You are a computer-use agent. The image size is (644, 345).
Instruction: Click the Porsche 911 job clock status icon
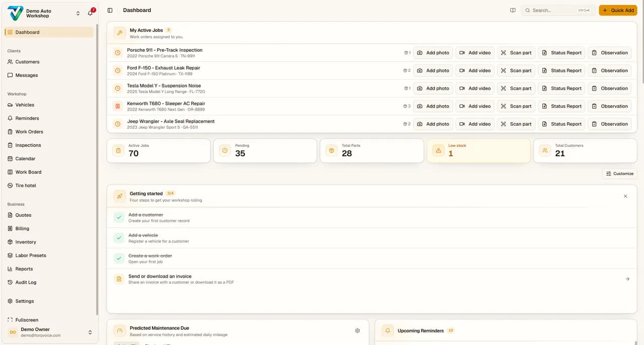pyautogui.click(x=118, y=53)
